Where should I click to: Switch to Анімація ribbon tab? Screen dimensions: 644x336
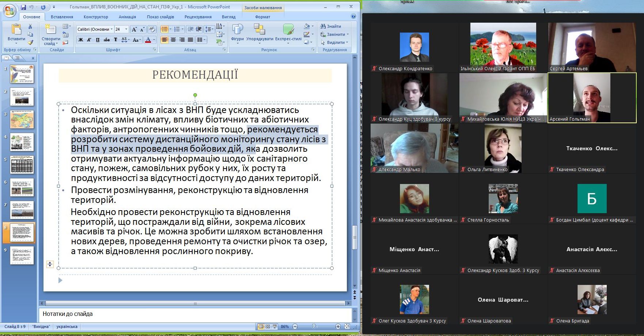127,17
